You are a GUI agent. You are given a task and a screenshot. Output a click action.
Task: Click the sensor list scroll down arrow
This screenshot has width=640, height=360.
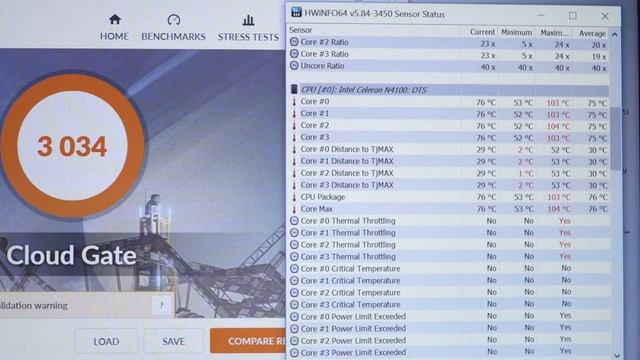[616, 356]
